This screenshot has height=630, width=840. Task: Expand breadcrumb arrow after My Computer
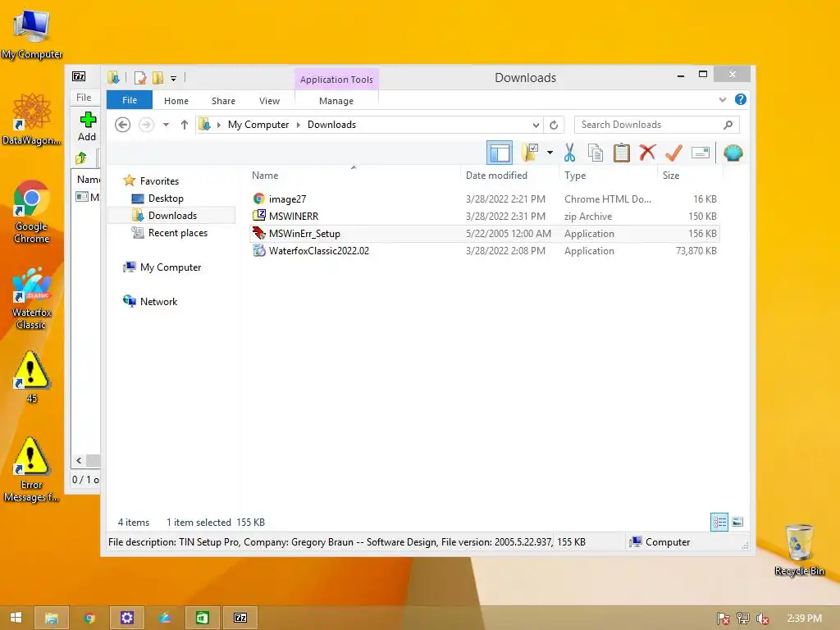(x=299, y=125)
